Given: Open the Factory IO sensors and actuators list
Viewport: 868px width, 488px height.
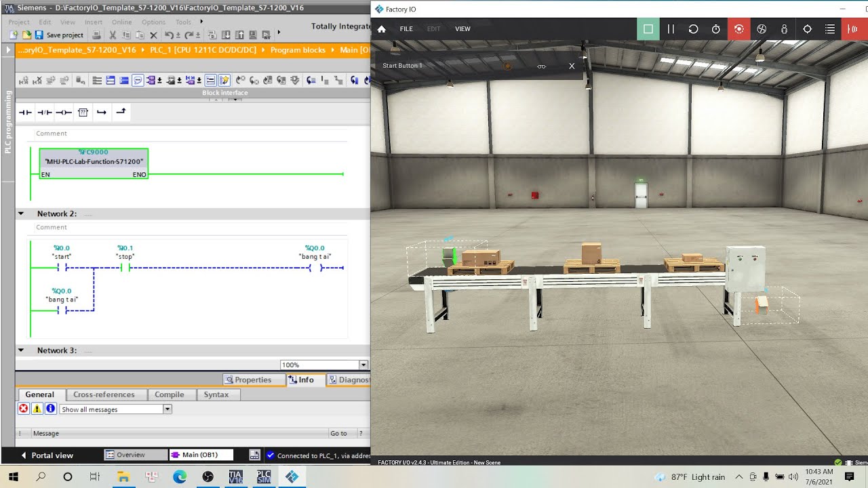Looking at the screenshot, I should 829,29.
